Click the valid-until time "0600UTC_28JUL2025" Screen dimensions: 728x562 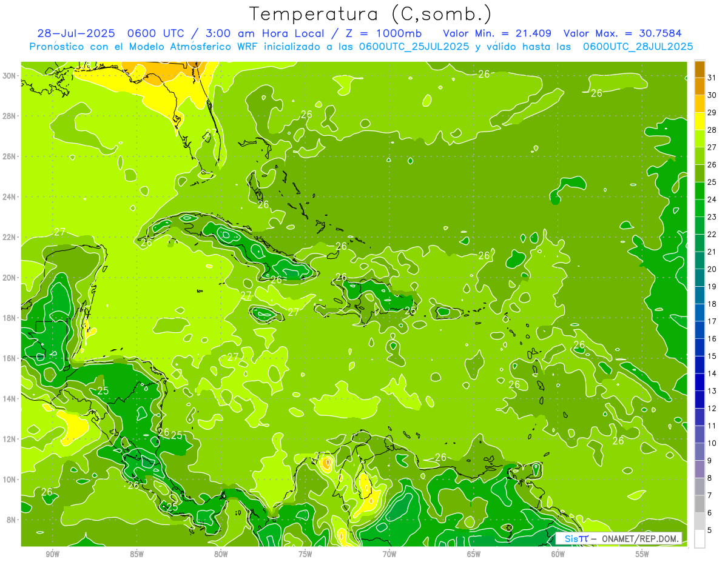click(638, 46)
